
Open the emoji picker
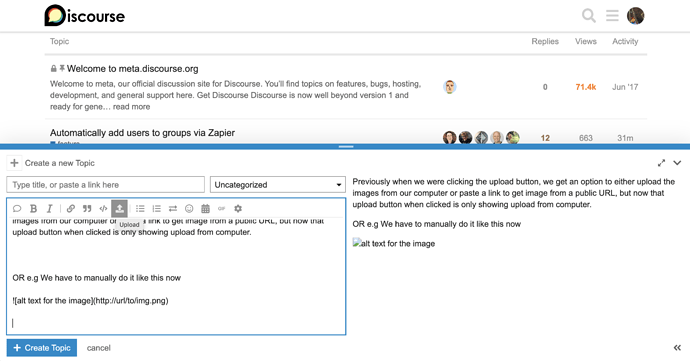point(189,209)
